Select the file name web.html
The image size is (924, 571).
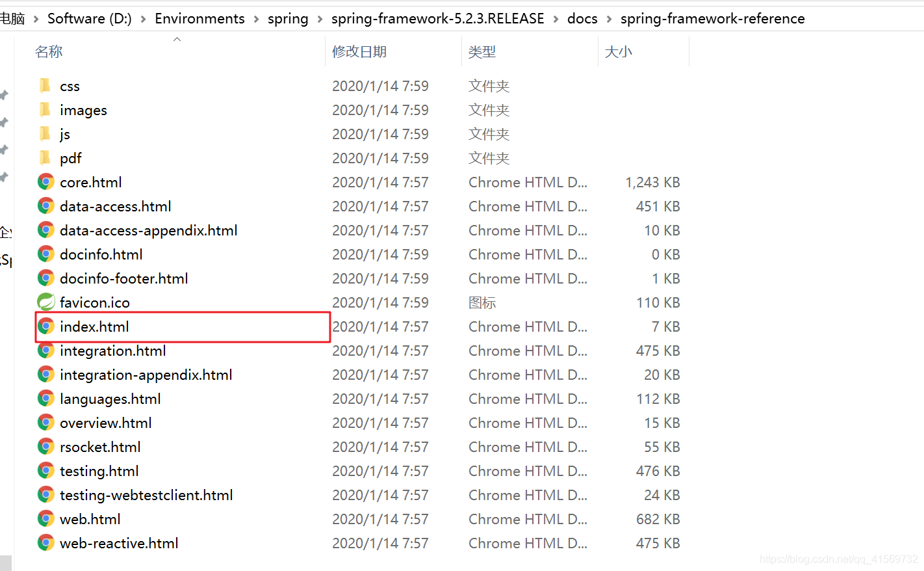tap(90, 519)
